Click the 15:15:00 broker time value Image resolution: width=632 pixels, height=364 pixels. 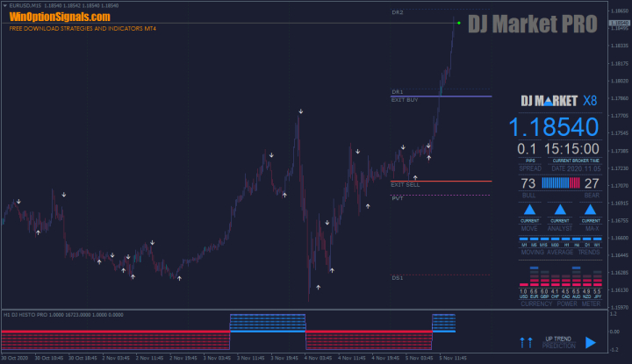coord(571,149)
